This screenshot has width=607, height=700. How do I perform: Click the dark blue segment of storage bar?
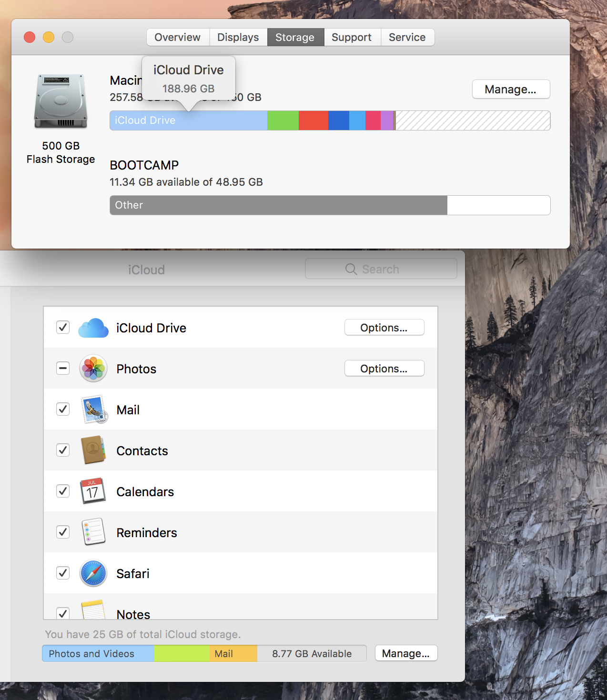[x=339, y=120]
